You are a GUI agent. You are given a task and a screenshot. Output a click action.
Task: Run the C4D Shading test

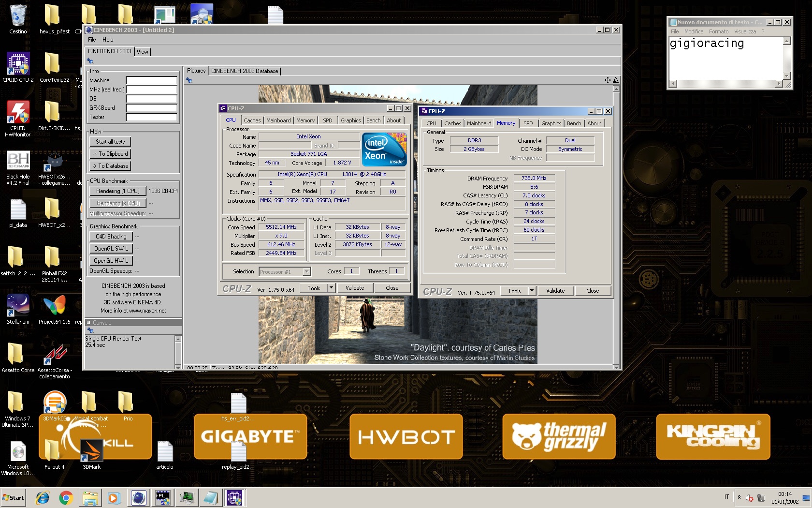pos(111,237)
